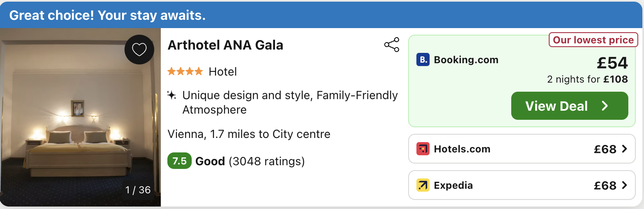This screenshot has width=644, height=209.
Task: Click the arrow inside View Deal button
Action: 605,106
